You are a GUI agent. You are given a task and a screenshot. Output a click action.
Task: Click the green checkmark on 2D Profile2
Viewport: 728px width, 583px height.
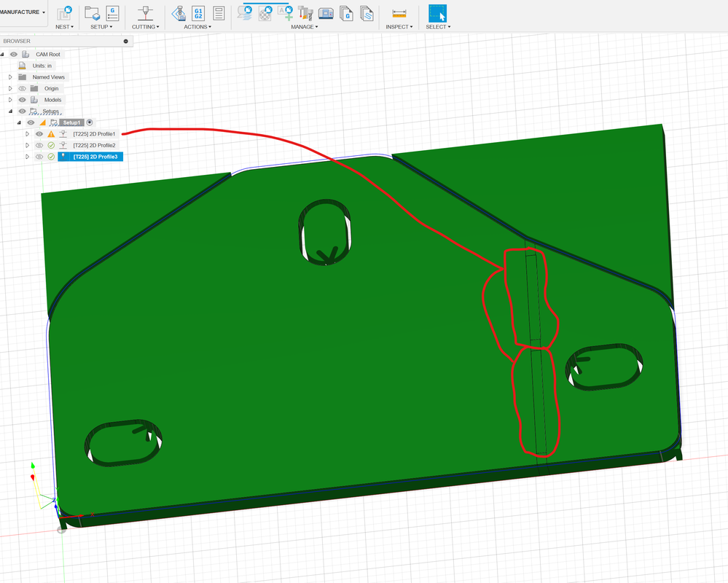pyautogui.click(x=51, y=145)
